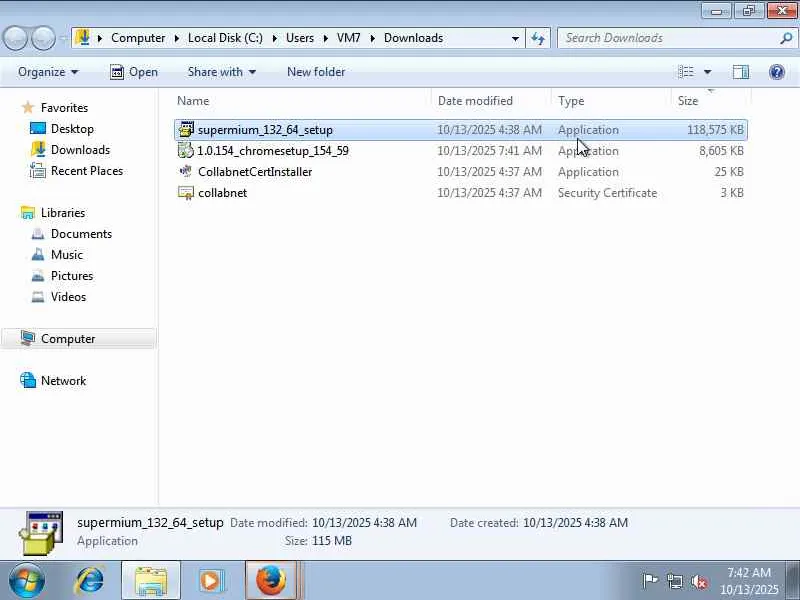This screenshot has height=600, width=800.
Task: Select Computer in navigation pane
Action: point(68,339)
